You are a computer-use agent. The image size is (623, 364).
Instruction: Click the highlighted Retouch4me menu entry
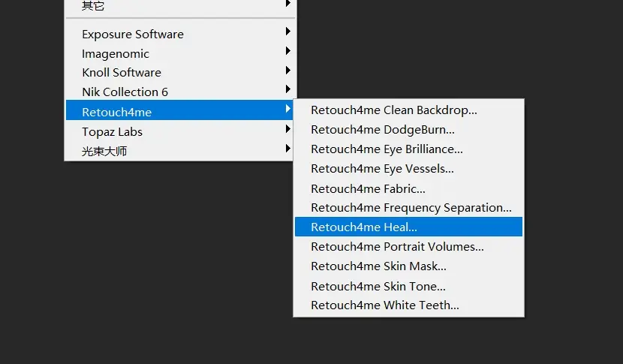tap(116, 112)
